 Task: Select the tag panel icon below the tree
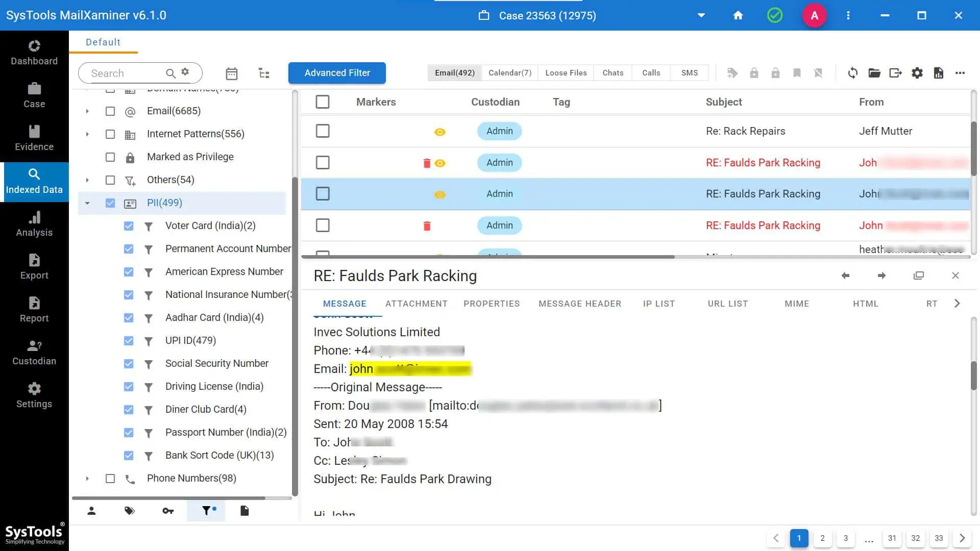click(130, 511)
